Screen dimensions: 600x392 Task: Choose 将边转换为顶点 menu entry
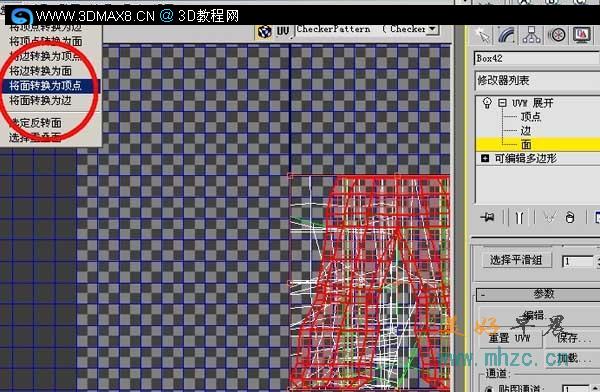click(46, 56)
